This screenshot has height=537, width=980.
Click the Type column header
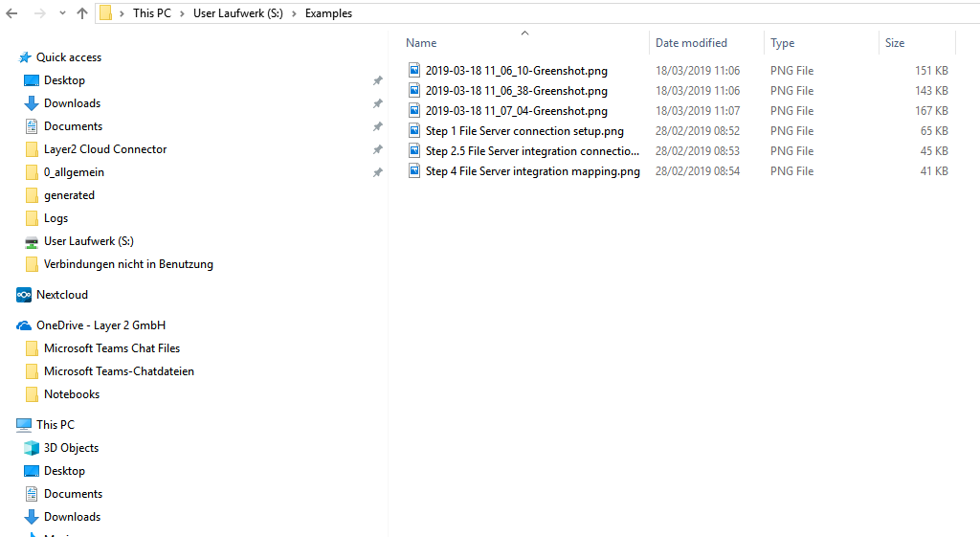[x=782, y=43]
